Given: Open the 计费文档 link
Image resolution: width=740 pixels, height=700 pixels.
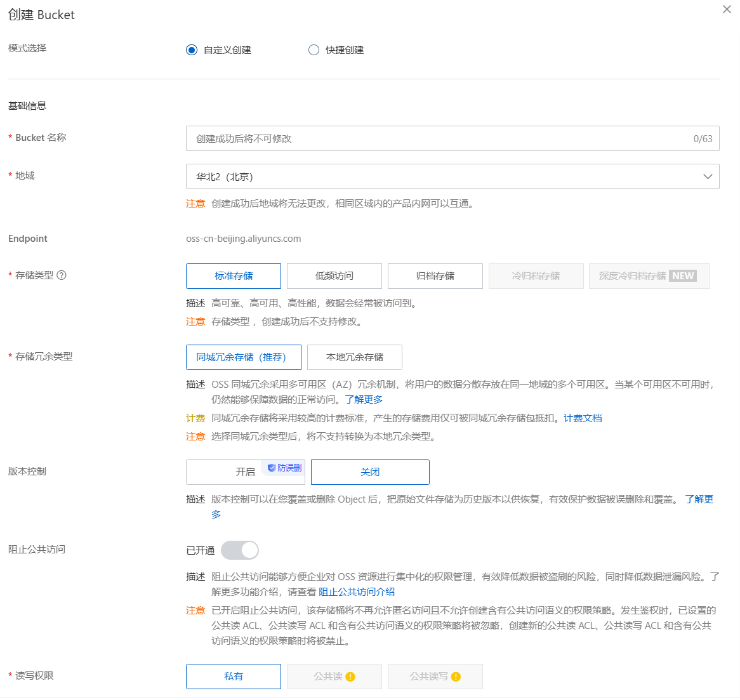Looking at the screenshot, I should coord(582,418).
